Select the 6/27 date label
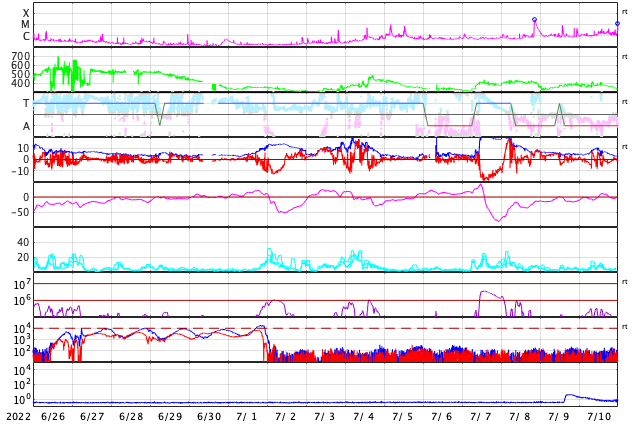 (x=92, y=416)
